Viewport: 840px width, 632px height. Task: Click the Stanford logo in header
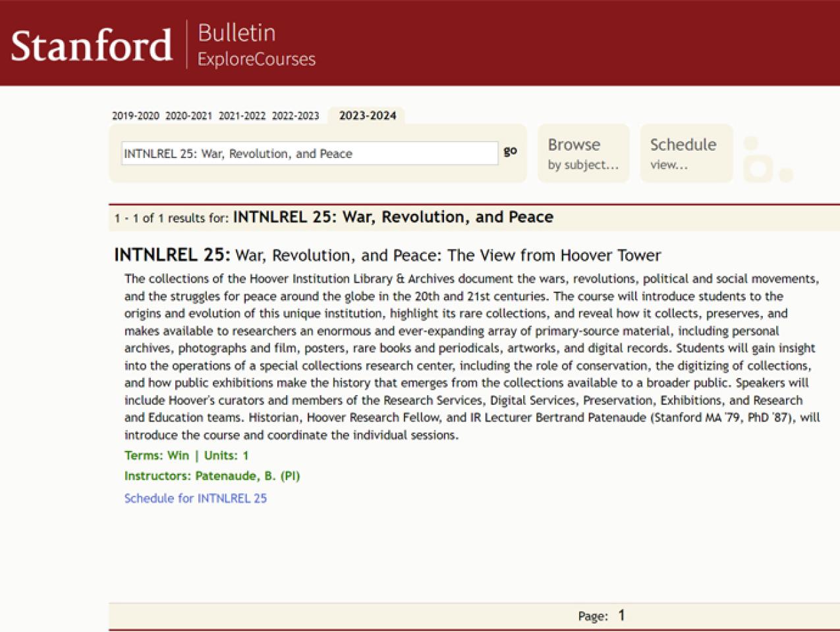coord(92,45)
